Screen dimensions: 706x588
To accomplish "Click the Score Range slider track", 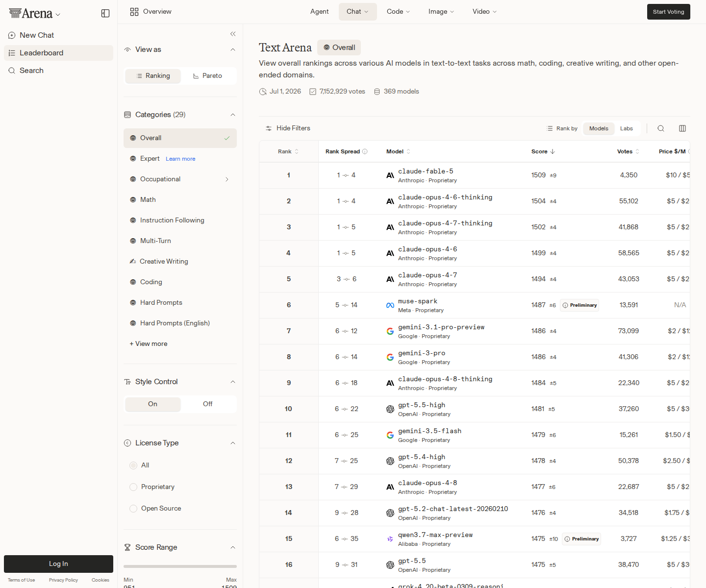I will (x=180, y=566).
